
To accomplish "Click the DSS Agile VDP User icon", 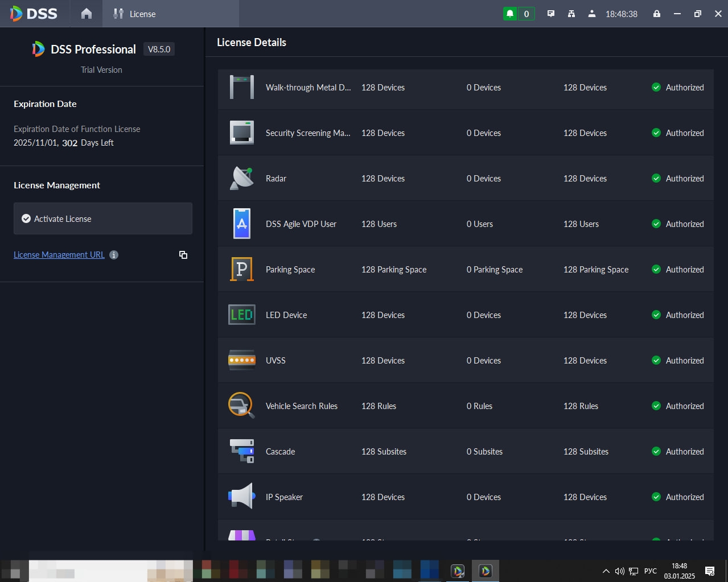I will click(242, 224).
